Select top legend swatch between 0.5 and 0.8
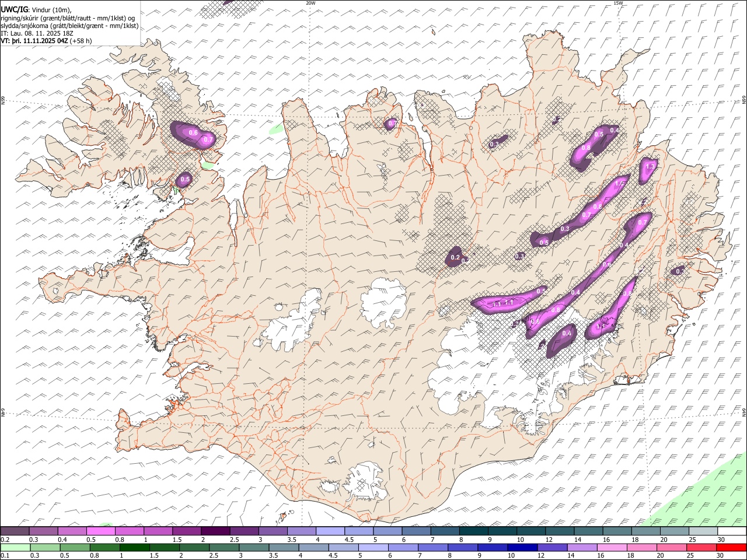The height and width of the screenshot is (560, 747). 100,531
